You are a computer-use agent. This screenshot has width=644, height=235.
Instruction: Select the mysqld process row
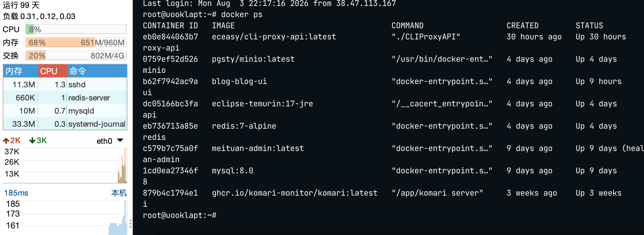click(65, 111)
